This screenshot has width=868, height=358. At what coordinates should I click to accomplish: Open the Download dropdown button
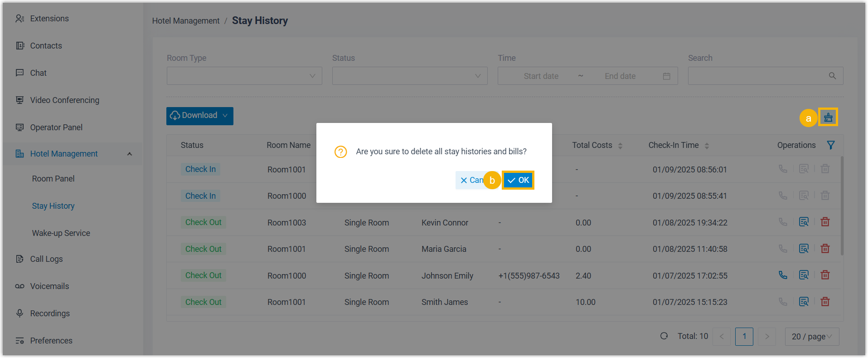199,116
